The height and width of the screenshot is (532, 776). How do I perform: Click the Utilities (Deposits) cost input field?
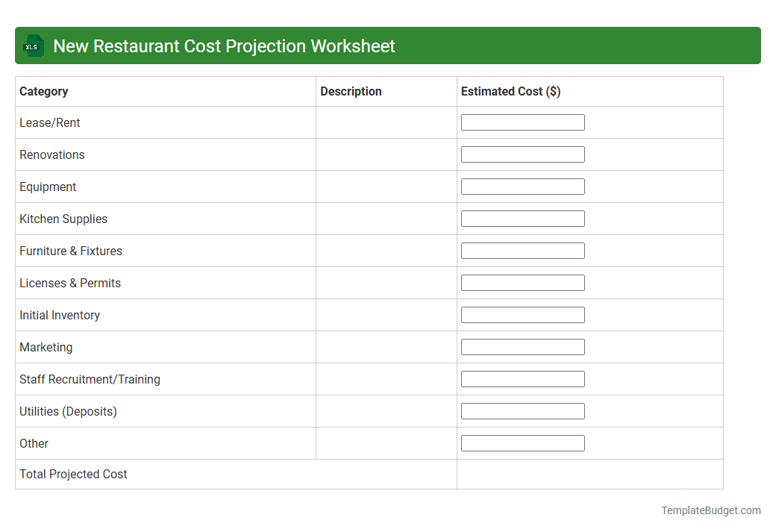(522, 410)
